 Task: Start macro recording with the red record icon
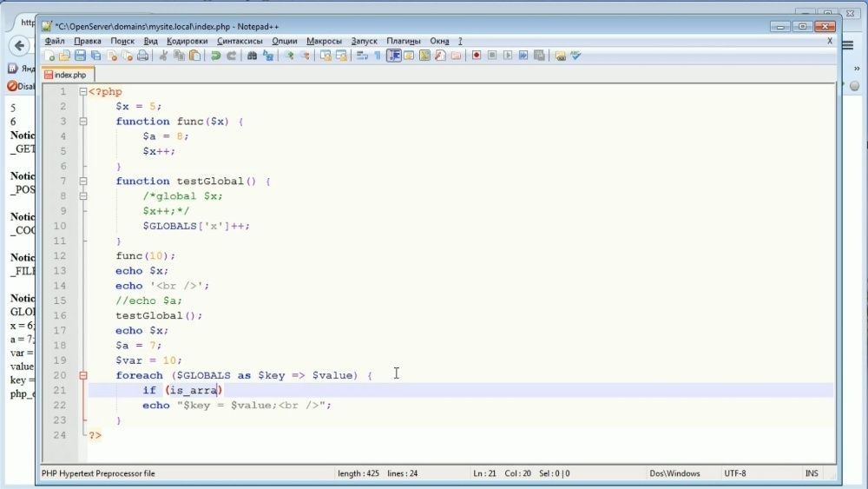(476, 56)
